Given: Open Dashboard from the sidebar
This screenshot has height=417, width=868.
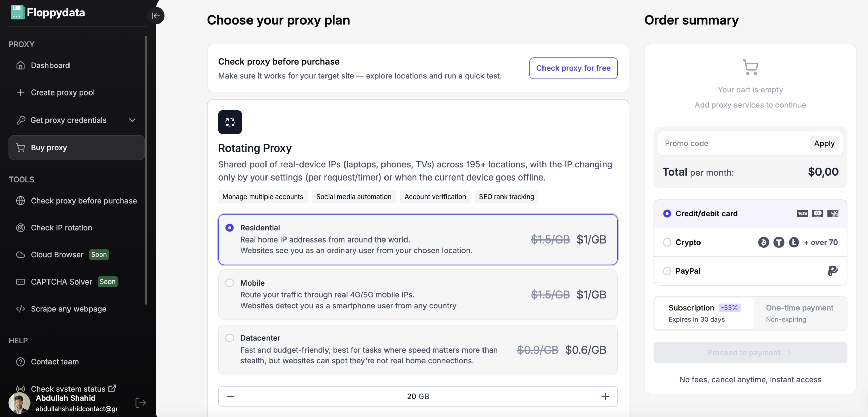Looking at the screenshot, I should click(50, 65).
